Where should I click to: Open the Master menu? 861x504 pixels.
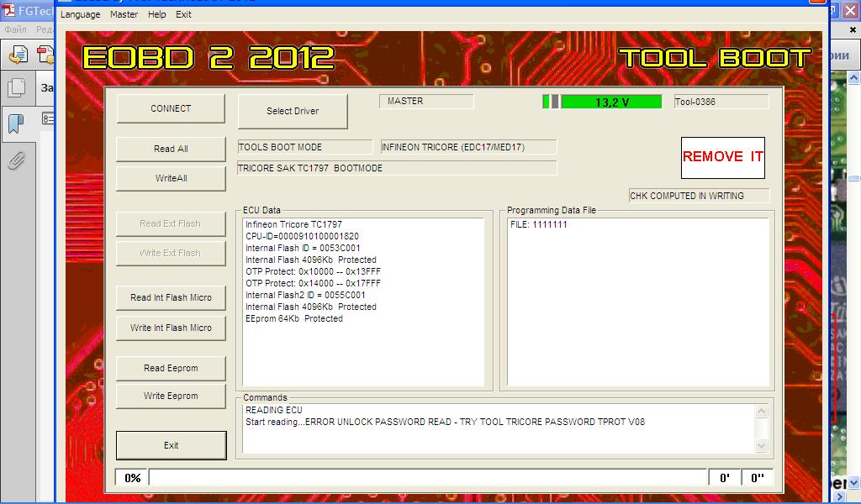click(124, 14)
